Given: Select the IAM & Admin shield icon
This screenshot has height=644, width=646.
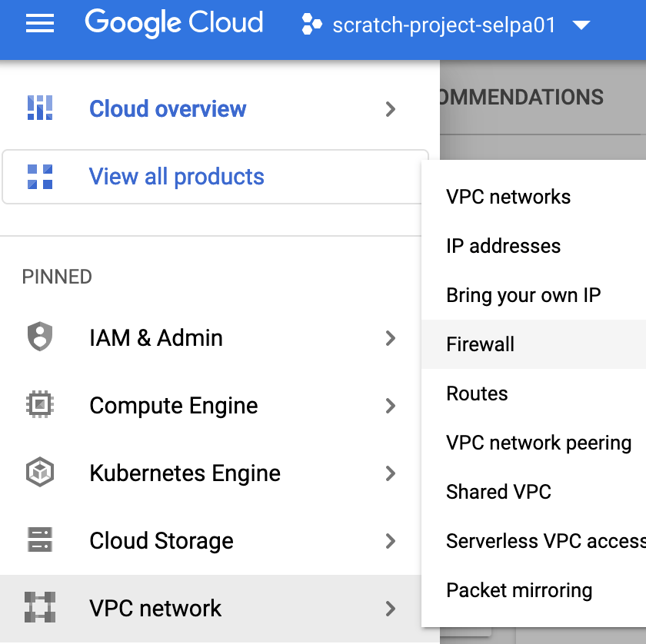Looking at the screenshot, I should pos(39,337).
